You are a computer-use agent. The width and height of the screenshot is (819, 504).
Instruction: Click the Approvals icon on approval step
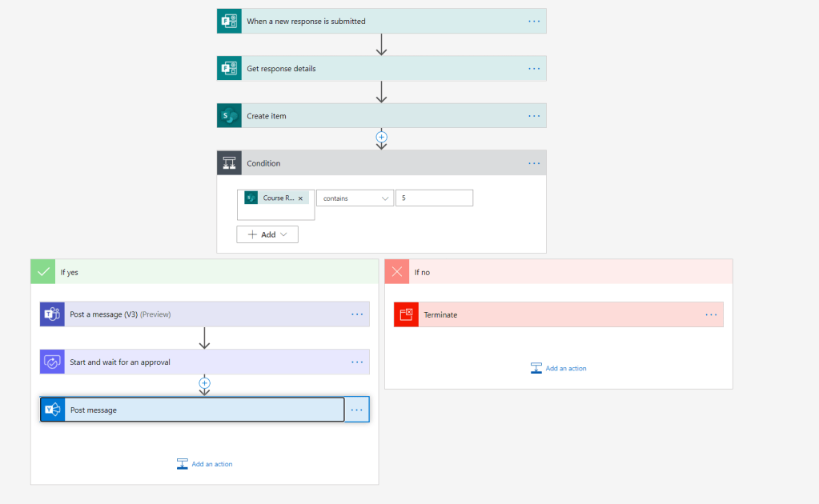52,362
